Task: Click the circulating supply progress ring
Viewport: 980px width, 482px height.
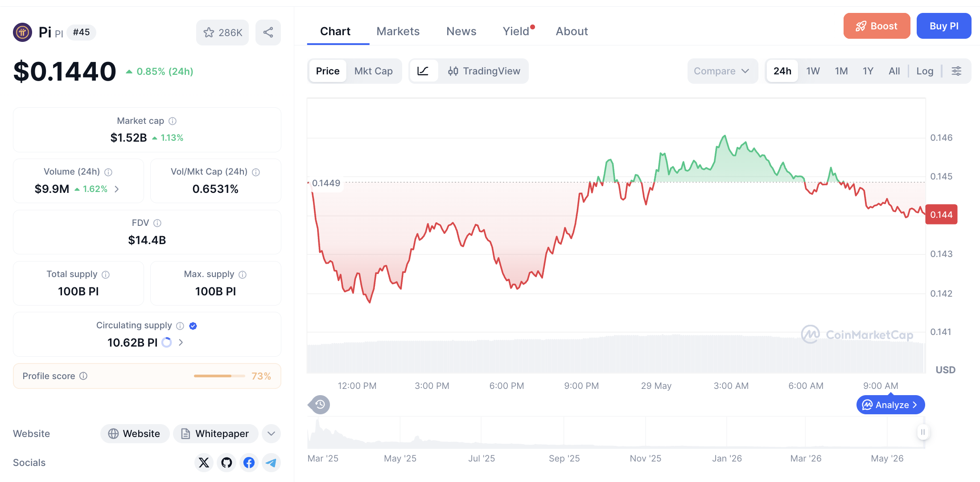Action: pos(167,343)
